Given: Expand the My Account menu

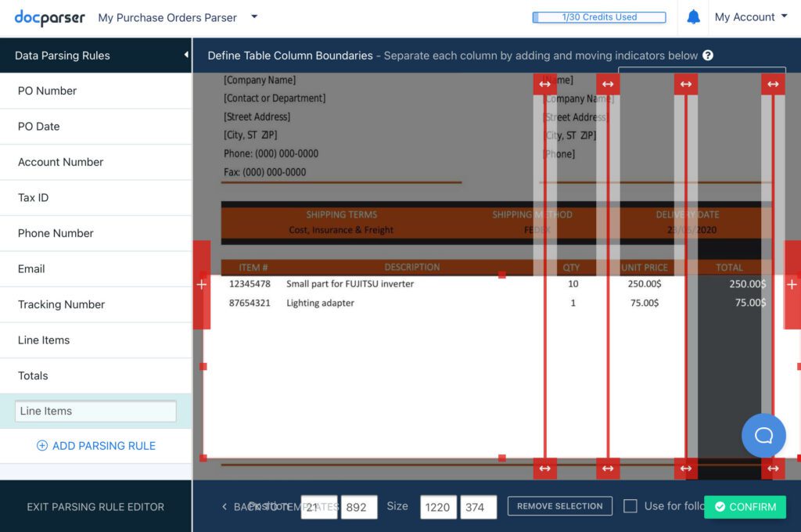Looking at the screenshot, I should (x=750, y=17).
